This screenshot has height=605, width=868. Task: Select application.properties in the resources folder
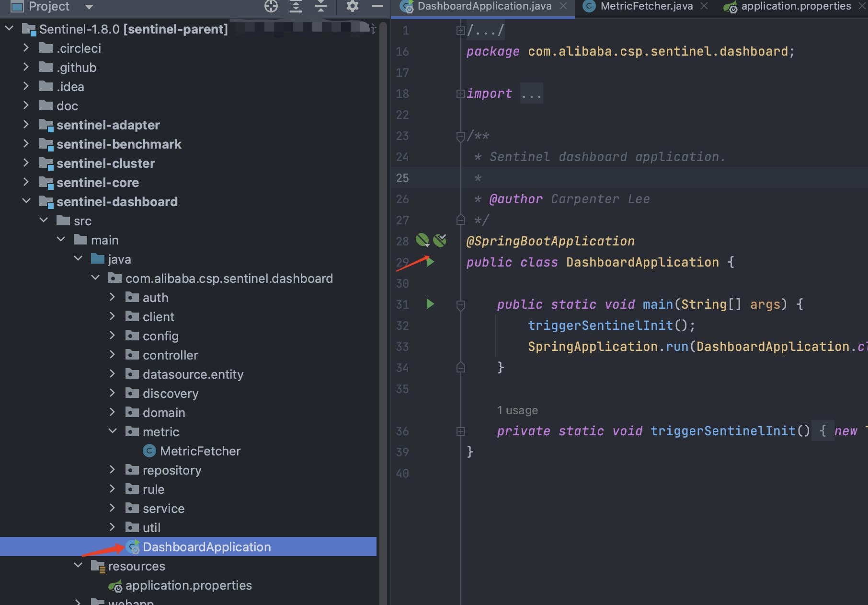pos(188,585)
